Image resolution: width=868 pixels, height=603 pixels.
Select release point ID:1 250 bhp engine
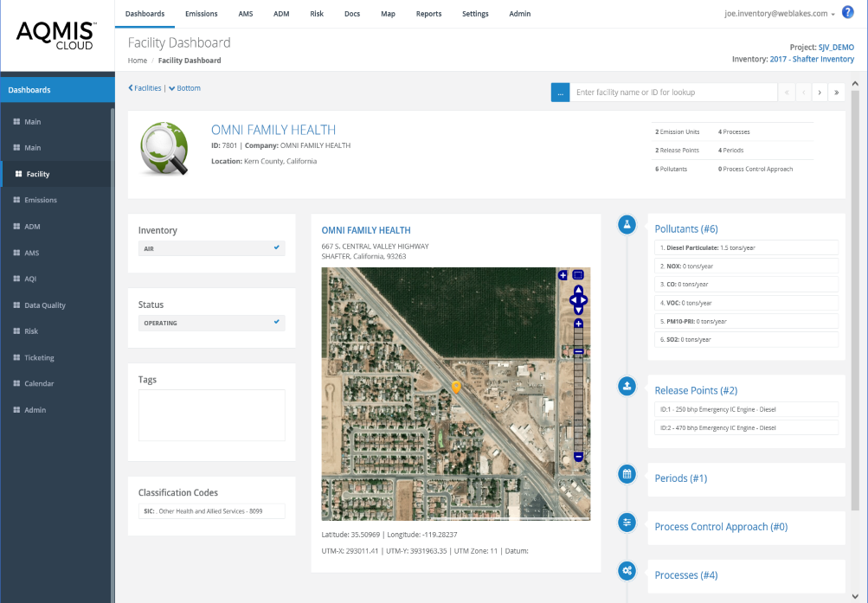coord(746,409)
